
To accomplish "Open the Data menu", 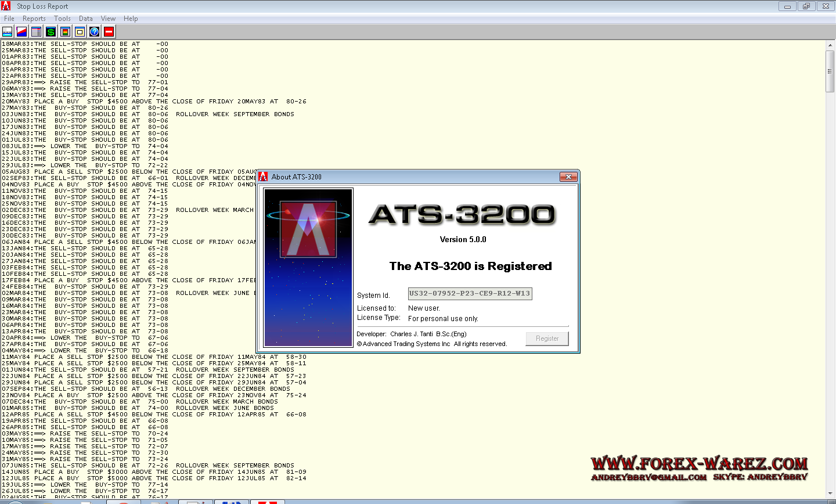I will pyautogui.click(x=86, y=19).
